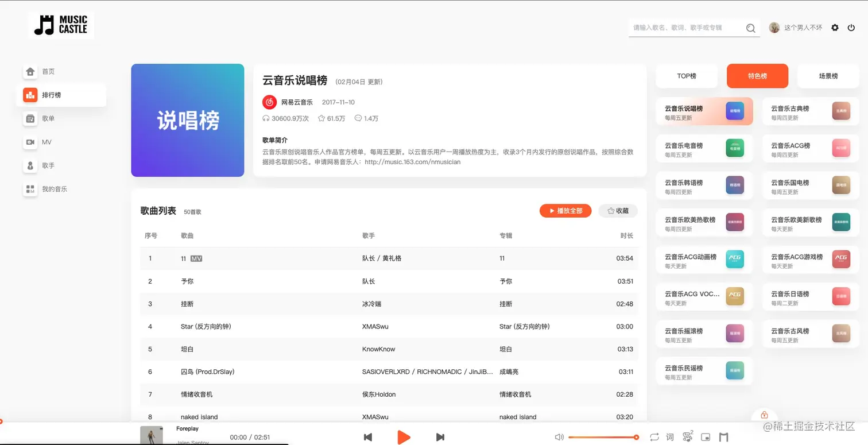Click the 云音乐国电榜 cover thumbnail
This screenshot has width=868, height=445.
coord(841,185)
